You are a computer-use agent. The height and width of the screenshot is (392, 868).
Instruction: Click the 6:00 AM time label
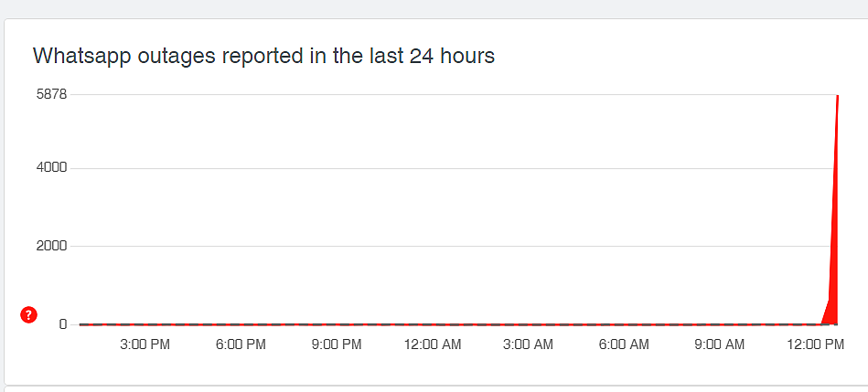click(624, 345)
